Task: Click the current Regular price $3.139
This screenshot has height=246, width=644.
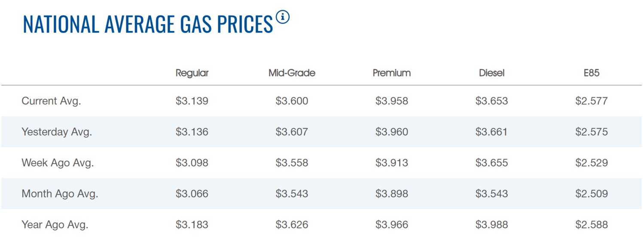Action: [x=192, y=101]
